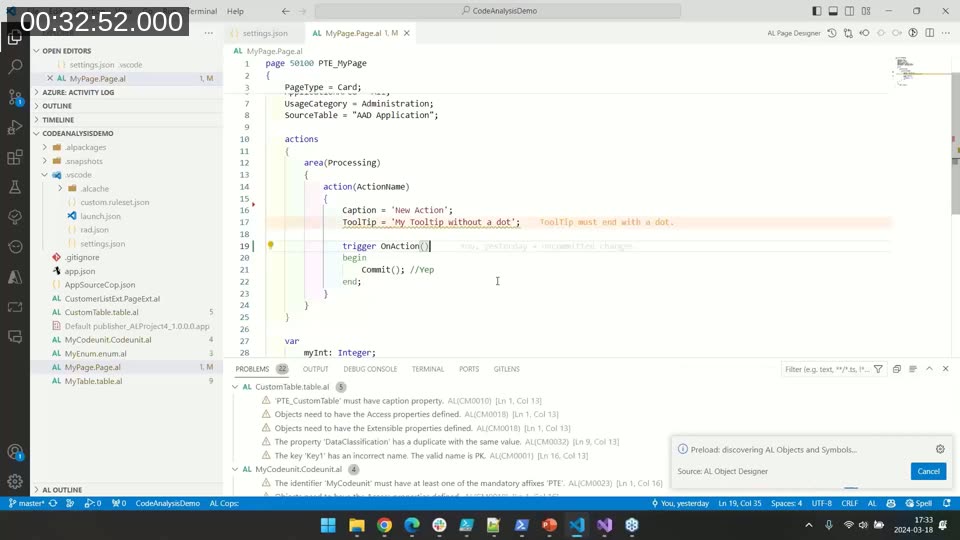Image resolution: width=960 pixels, height=540 pixels.
Task: Collapse all problems in the panel
Action: click(897, 369)
